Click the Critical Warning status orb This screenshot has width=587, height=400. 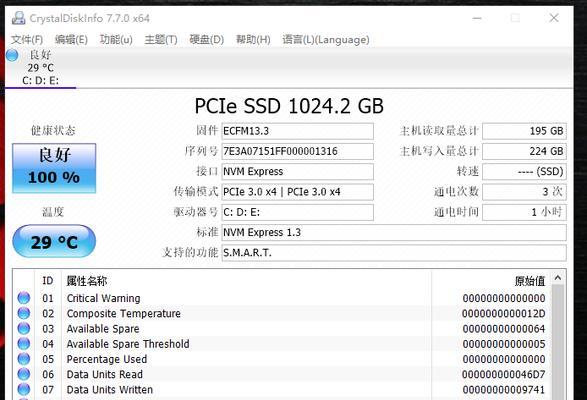coord(24,298)
